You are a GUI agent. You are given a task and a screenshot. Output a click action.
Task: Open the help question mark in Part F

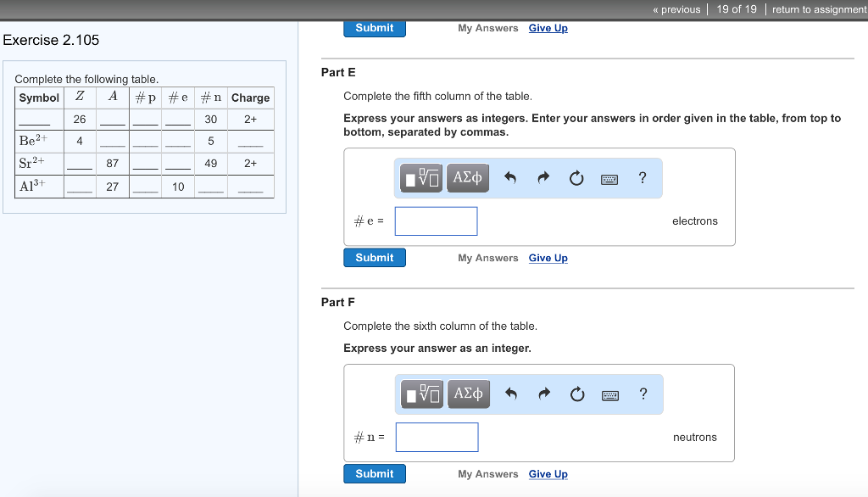click(x=643, y=394)
